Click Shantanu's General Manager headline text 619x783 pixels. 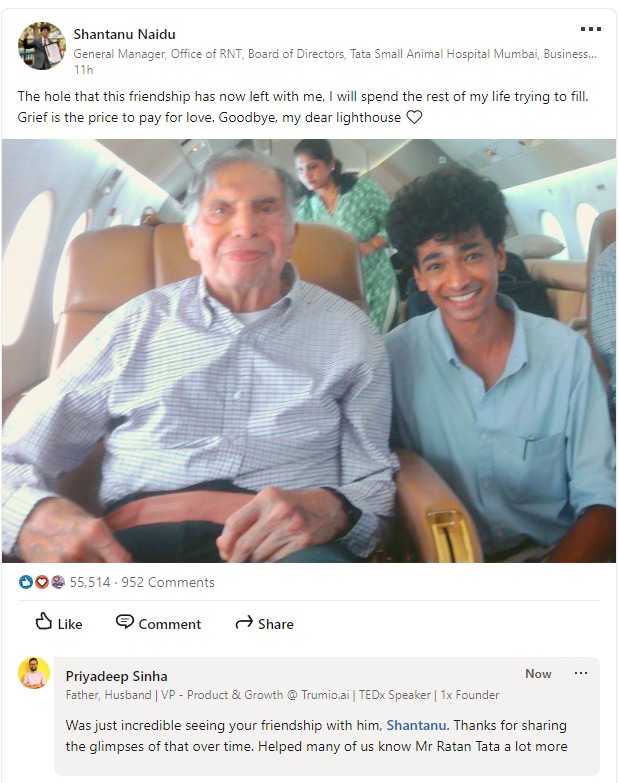pos(335,54)
